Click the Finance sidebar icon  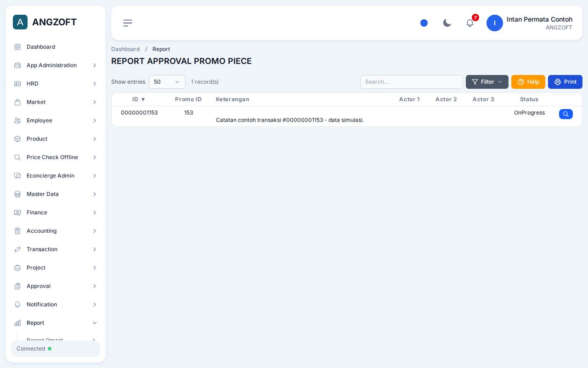pyautogui.click(x=17, y=213)
